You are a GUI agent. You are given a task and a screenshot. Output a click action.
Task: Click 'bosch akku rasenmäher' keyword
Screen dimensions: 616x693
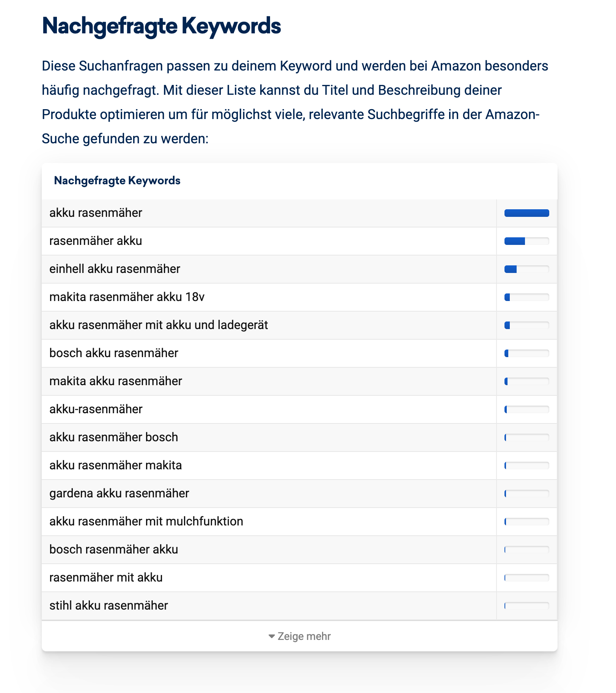coord(114,353)
